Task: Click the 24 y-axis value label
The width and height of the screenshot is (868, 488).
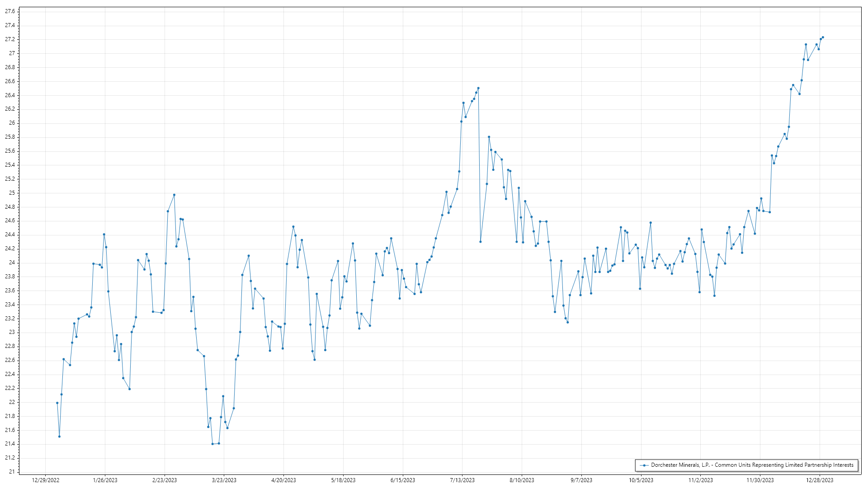Action: click(12, 263)
